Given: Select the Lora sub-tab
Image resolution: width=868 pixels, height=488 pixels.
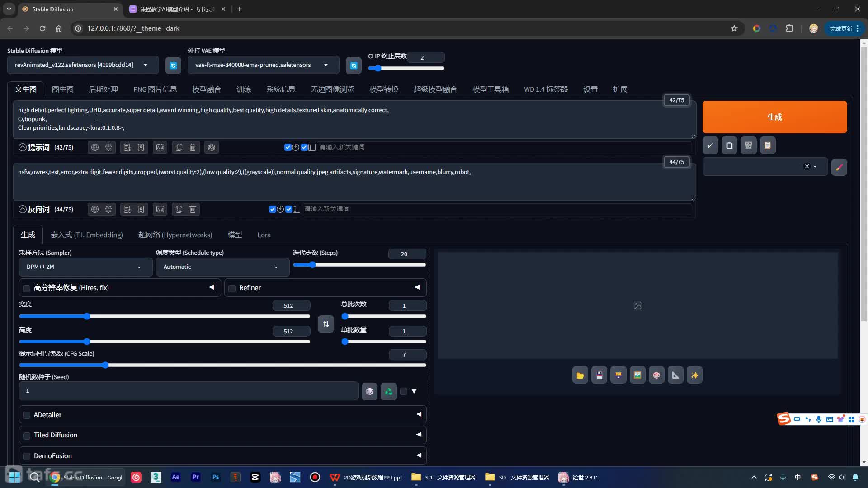Looking at the screenshot, I should [264, 235].
